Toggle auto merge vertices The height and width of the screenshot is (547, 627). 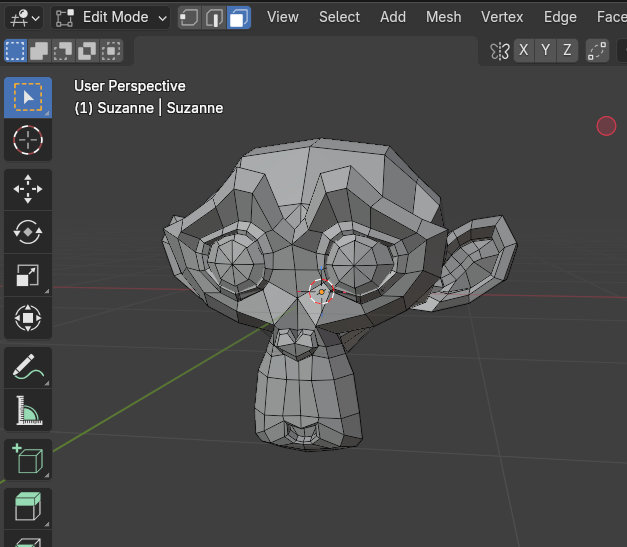pos(597,51)
